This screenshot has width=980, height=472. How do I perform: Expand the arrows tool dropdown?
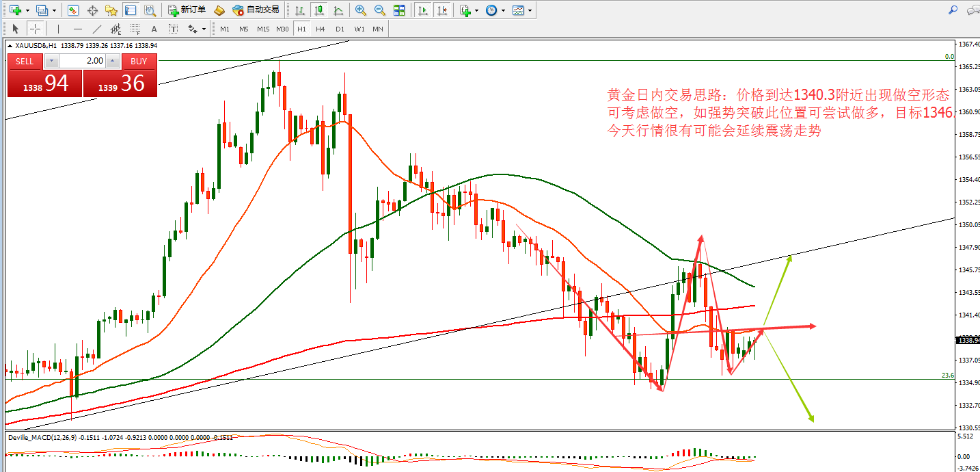click(x=204, y=29)
